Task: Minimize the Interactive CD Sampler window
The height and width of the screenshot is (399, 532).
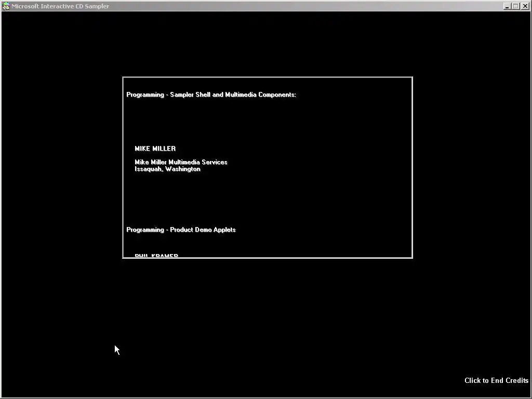Action: pos(507,6)
